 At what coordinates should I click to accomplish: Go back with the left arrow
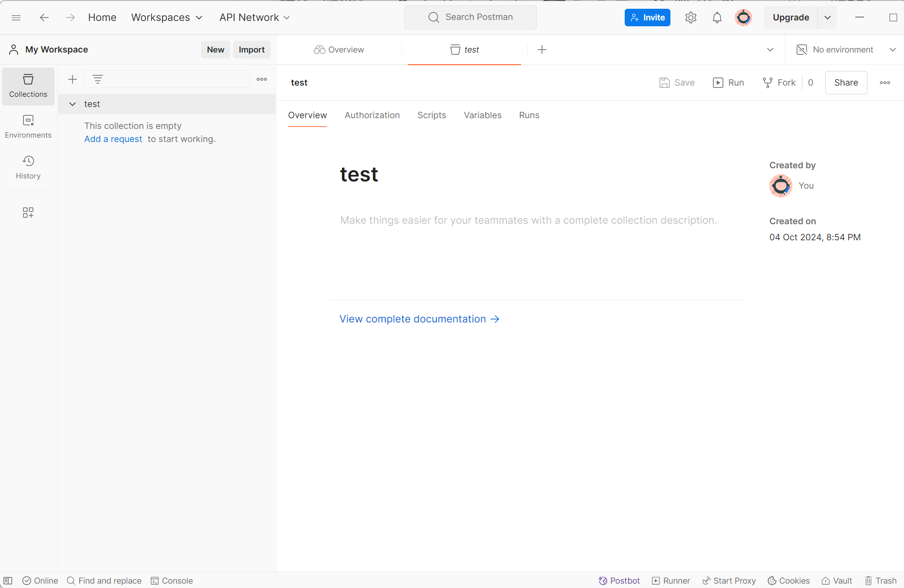pos(44,18)
